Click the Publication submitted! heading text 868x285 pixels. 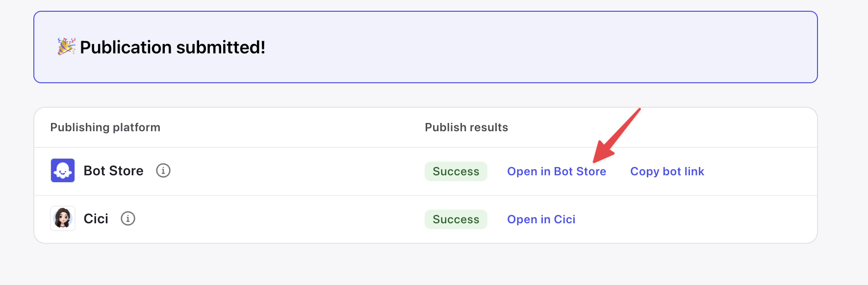click(x=173, y=47)
